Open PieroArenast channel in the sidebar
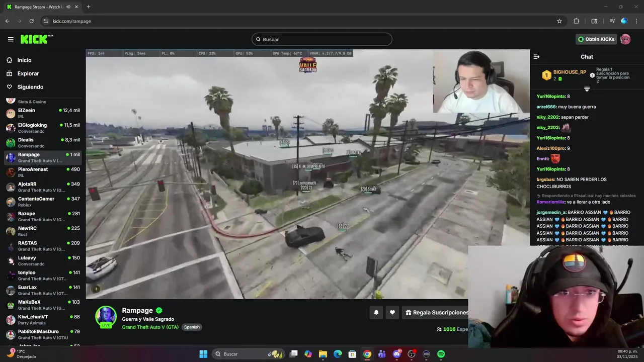This screenshot has height=362, width=644. pos(42,172)
